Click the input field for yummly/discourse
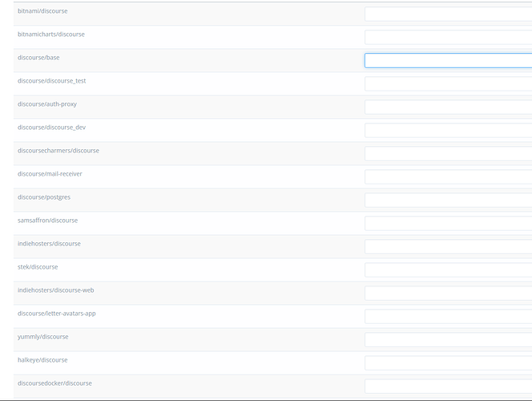 click(x=448, y=339)
